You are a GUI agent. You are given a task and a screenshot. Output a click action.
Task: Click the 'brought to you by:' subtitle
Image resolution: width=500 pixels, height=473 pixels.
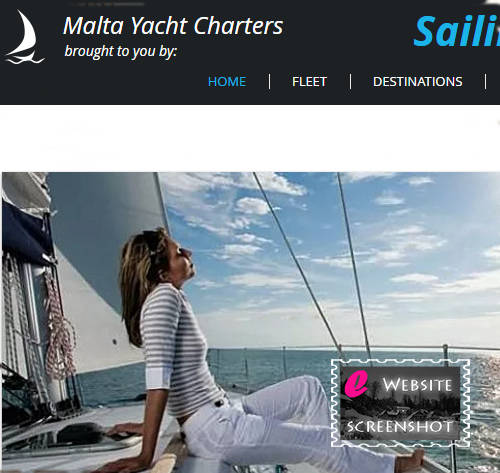[x=120, y=52]
